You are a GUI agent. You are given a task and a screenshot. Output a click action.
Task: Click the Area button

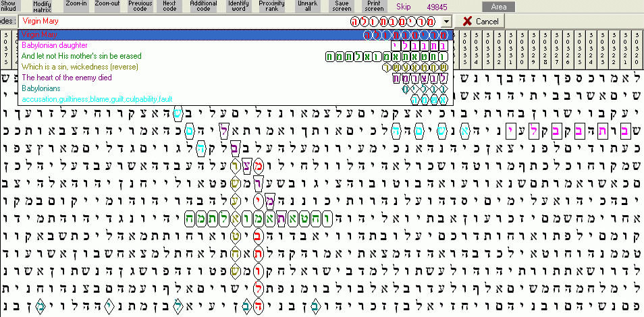coord(499,7)
